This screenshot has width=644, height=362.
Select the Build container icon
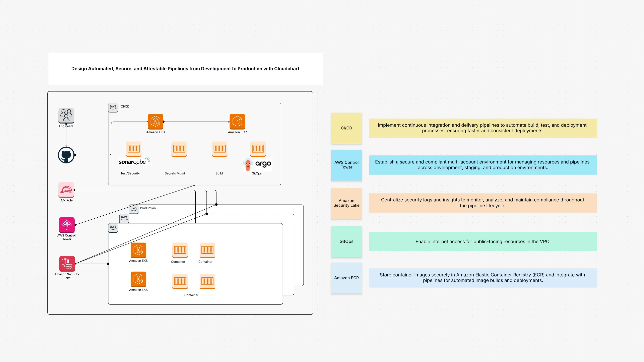[219, 149]
